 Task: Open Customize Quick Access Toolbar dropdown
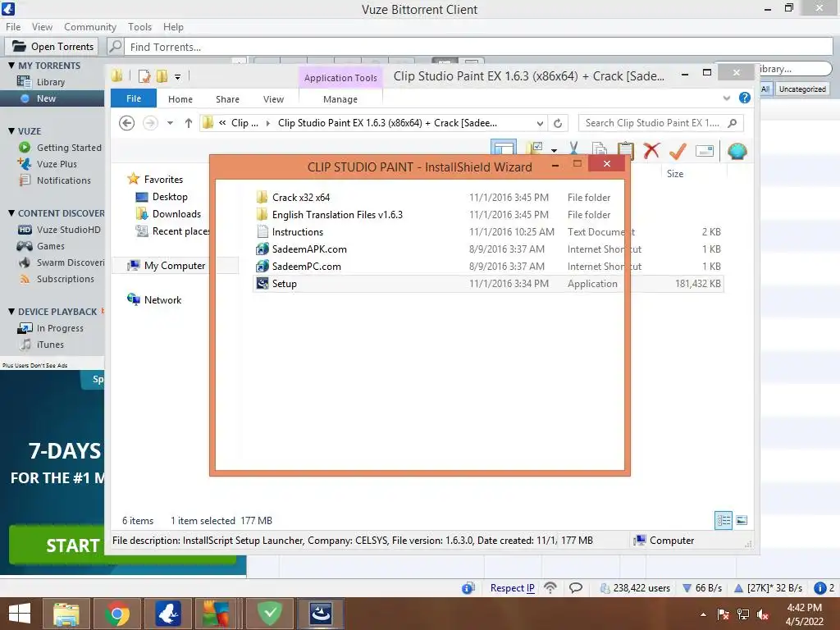[x=177, y=76]
